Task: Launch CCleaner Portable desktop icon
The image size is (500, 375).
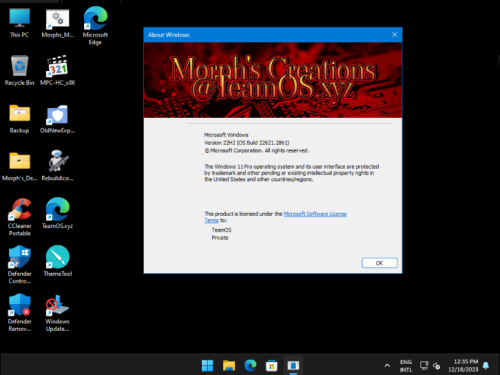Action: (x=19, y=217)
